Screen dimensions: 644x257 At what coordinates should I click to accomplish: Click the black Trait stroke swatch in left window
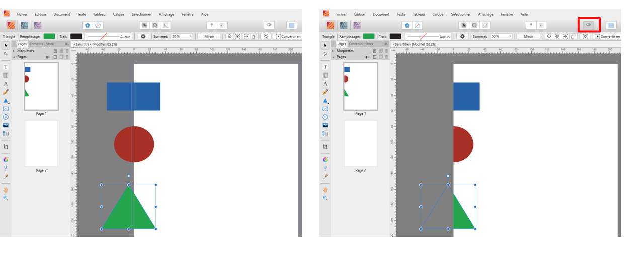pos(76,36)
